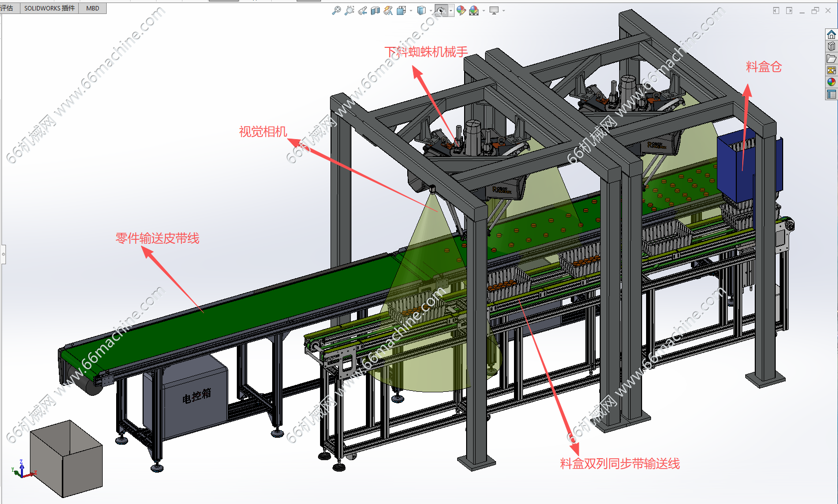
Task: Click the collapse-left panel arrow button
Action: pos(776,10)
